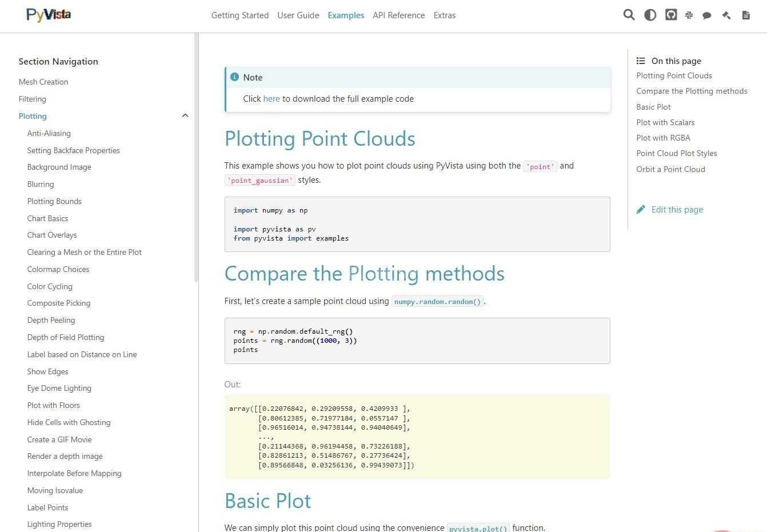Click the list icon next to On this page
The height and width of the screenshot is (532, 767).
click(641, 61)
